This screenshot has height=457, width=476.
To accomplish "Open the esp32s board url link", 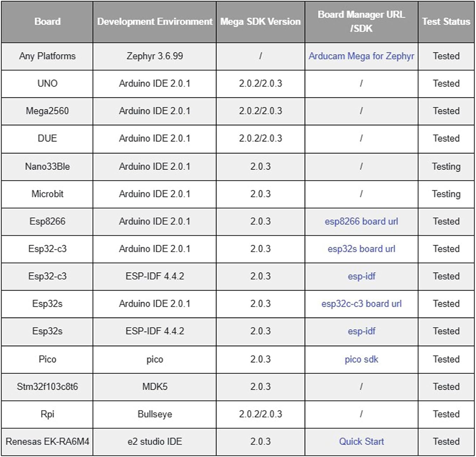I will (x=361, y=249).
